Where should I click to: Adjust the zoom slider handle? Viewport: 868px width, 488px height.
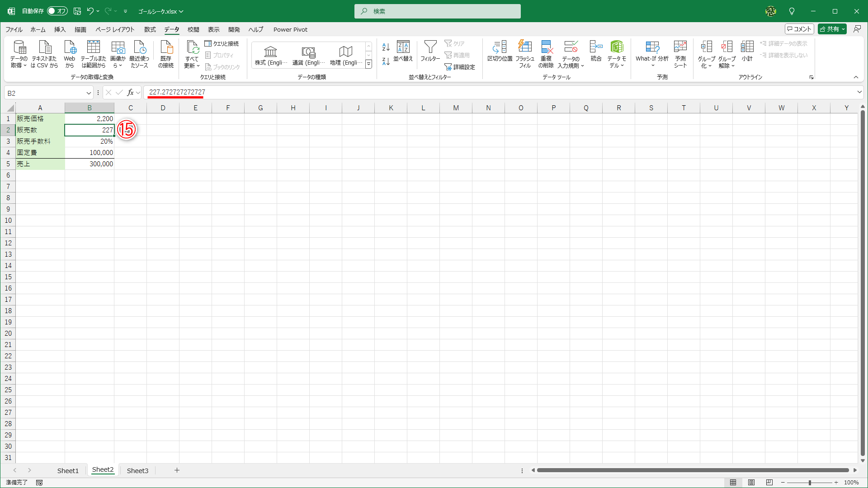[810, 483]
